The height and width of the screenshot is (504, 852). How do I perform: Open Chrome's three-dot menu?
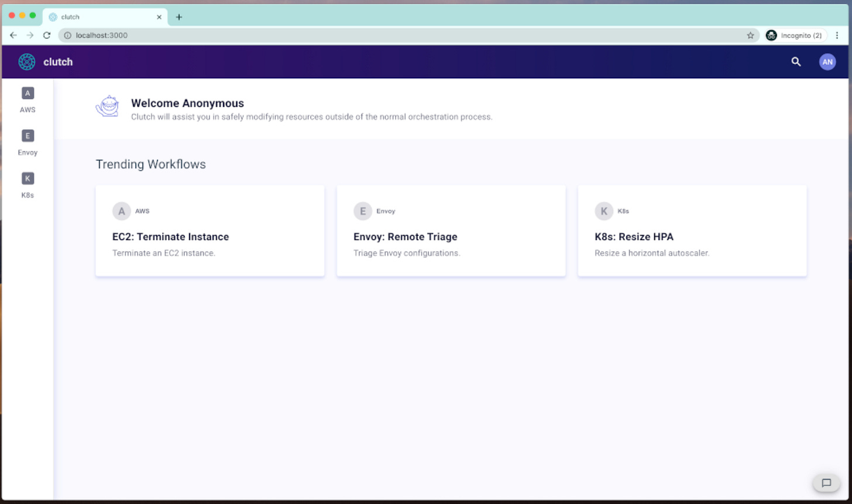tap(838, 35)
